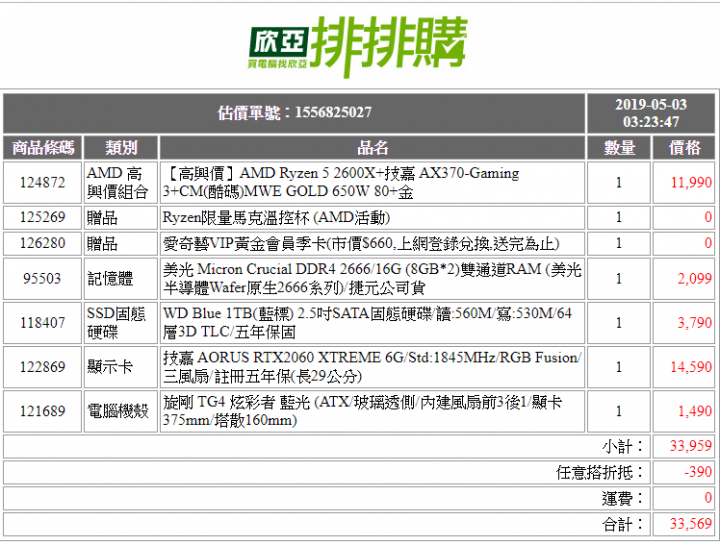This screenshot has height=545, width=720.
Task: Click the 類別 column header
Action: 121,147
